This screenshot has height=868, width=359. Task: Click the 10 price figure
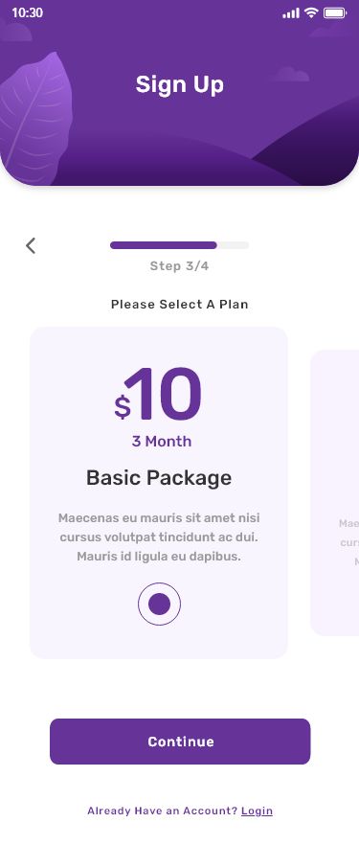pos(163,394)
